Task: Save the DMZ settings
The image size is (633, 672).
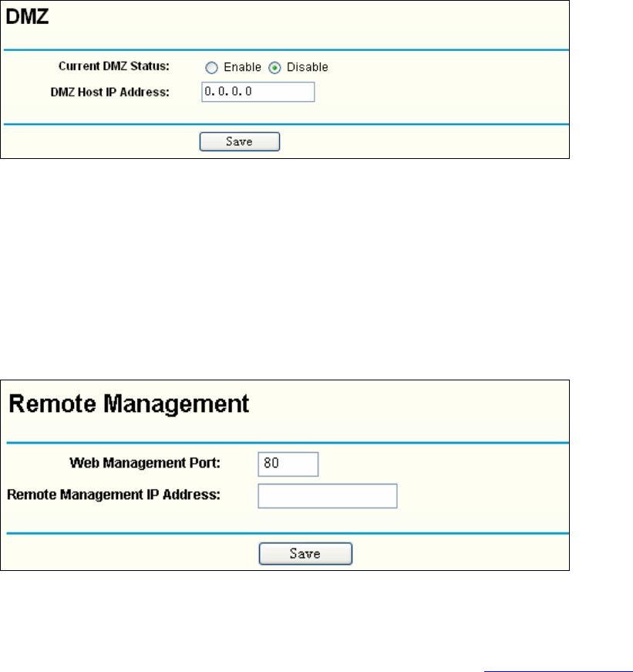Action: 240,141
